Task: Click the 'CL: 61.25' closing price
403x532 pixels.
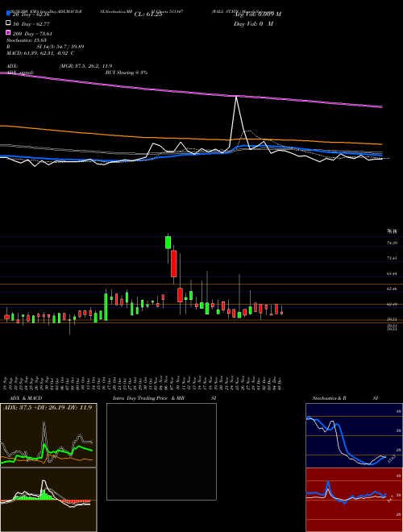Action: point(148,15)
